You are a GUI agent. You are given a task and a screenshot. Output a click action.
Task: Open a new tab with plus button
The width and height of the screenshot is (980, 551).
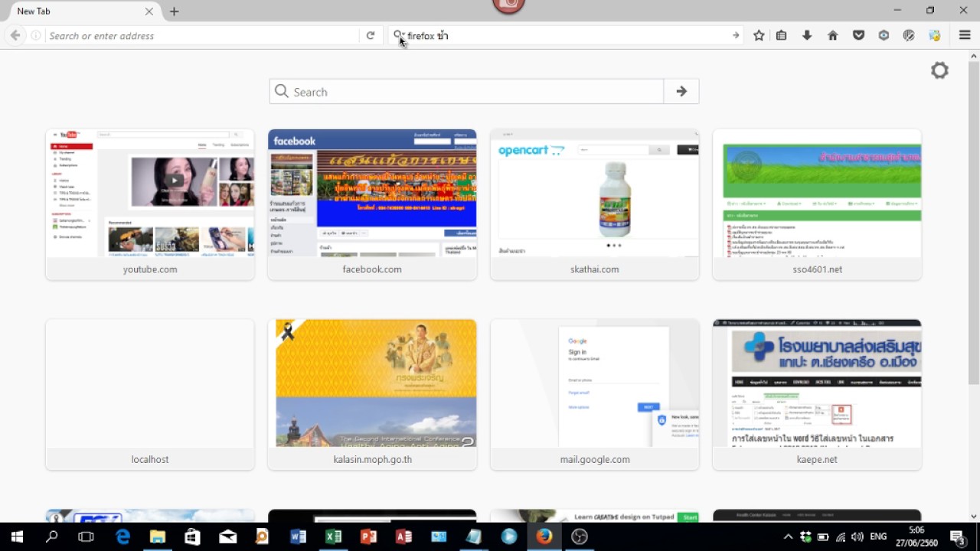[x=175, y=11]
